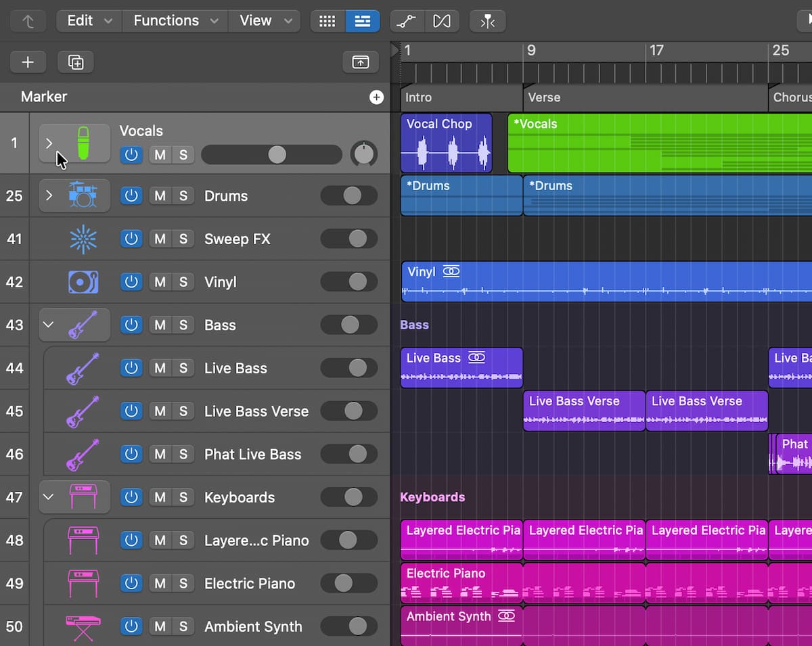Screen dimensions: 812x646
Task: Click the duplicate track button
Action: pos(76,62)
